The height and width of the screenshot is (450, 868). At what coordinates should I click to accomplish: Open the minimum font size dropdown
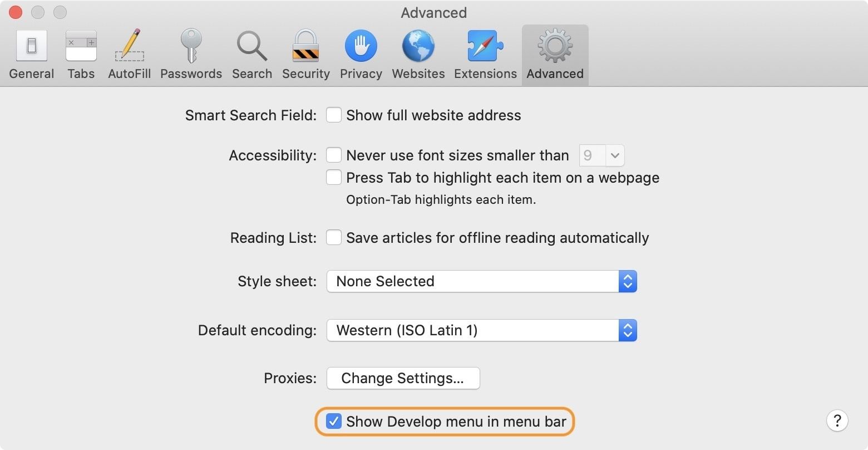[602, 155]
